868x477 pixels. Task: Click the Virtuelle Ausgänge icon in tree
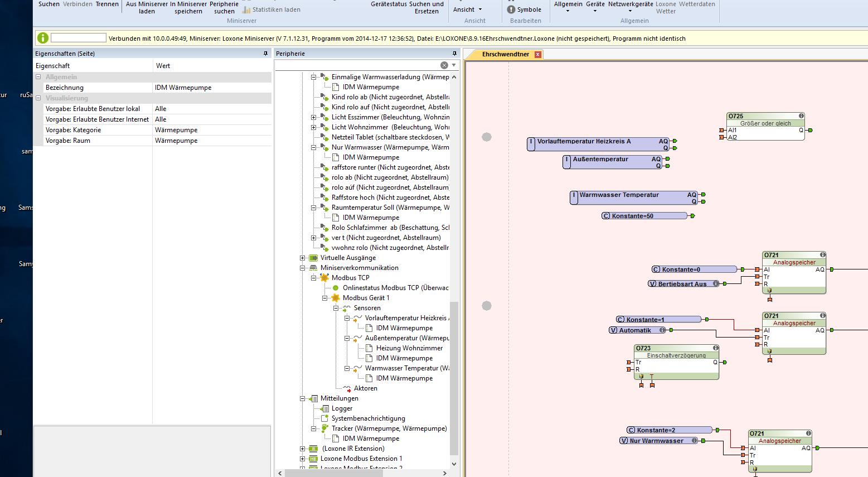pos(313,258)
